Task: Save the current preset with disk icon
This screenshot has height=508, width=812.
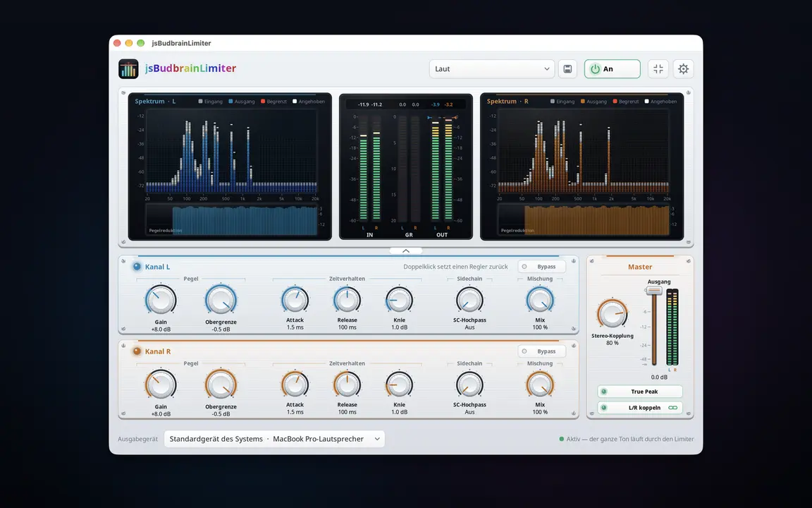Action: [x=567, y=69]
